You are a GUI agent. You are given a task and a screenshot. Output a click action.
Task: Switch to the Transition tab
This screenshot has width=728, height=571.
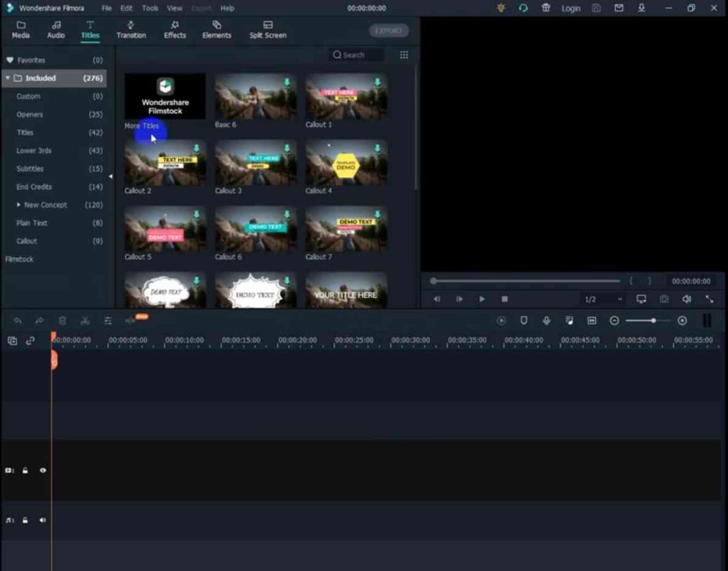tap(131, 30)
